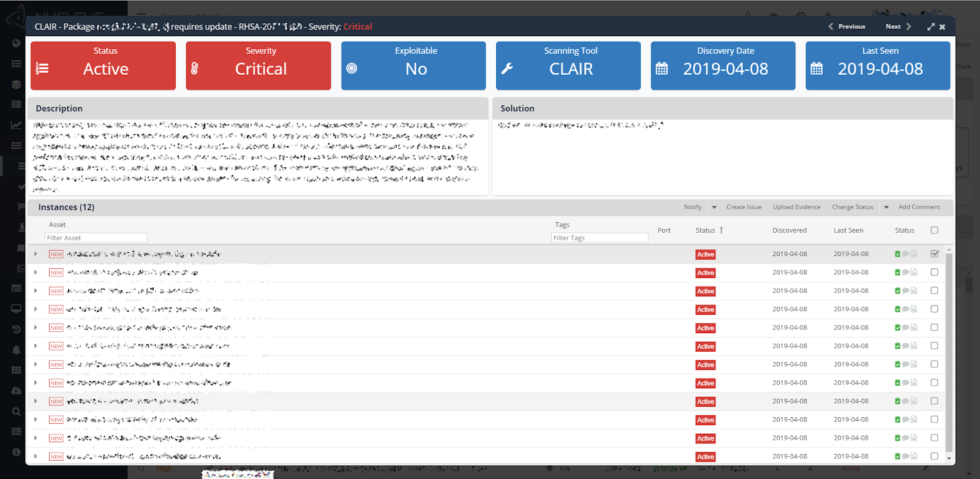The height and width of the screenshot is (479, 980).
Task: Click the calendar icon on Last Seen card
Action: coord(817,69)
